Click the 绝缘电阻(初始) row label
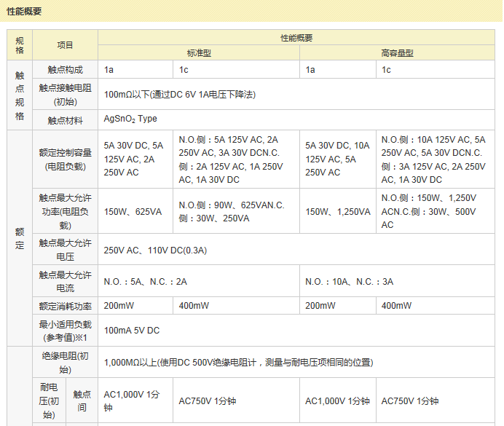 pos(66,363)
